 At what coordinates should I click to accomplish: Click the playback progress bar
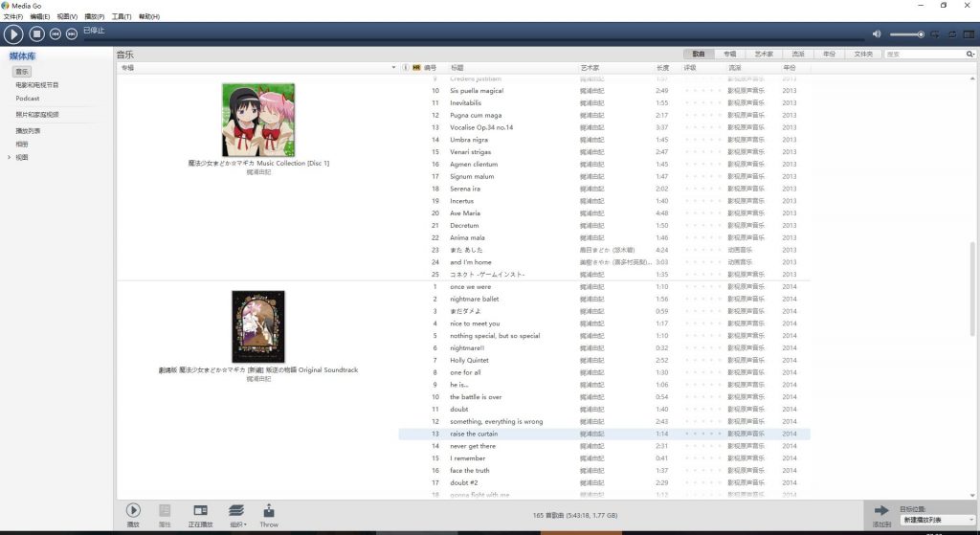tap(475, 41)
